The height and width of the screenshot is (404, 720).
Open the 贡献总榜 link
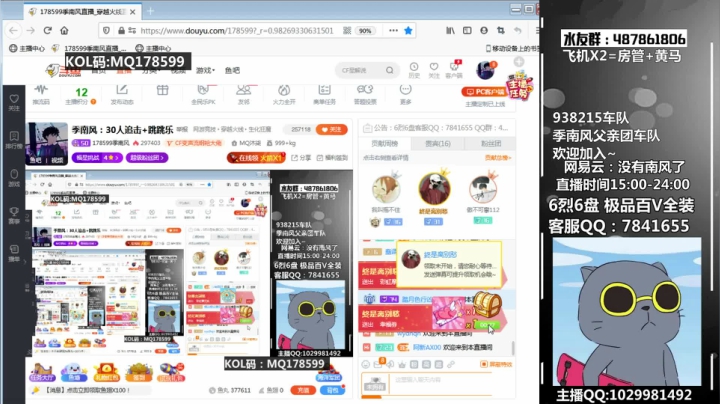pyautogui.click(x=498, y=158)
